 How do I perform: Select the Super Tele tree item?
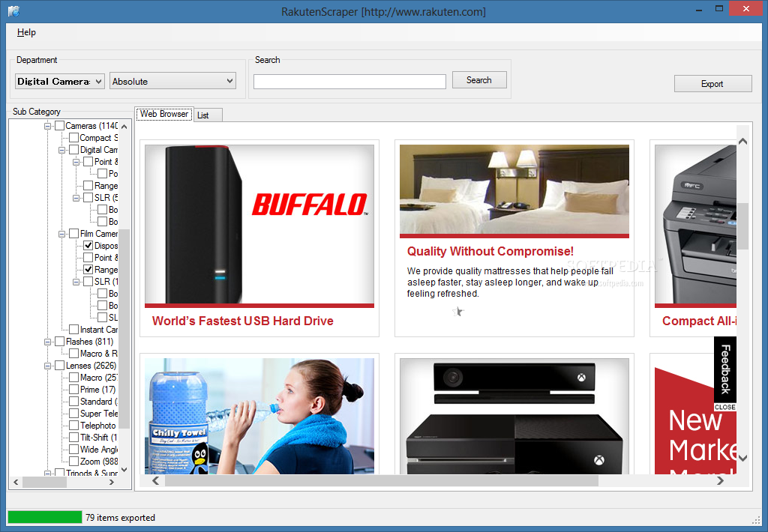coord(99,414)
